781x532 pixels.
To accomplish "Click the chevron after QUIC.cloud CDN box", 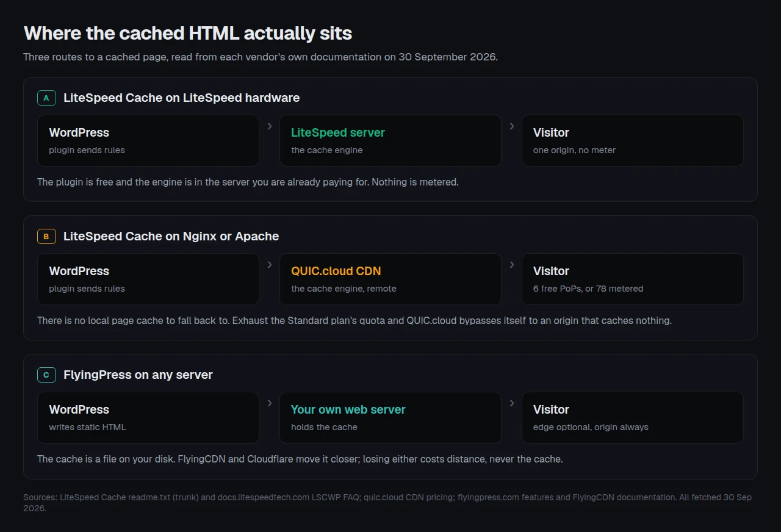I will point(511,265).
